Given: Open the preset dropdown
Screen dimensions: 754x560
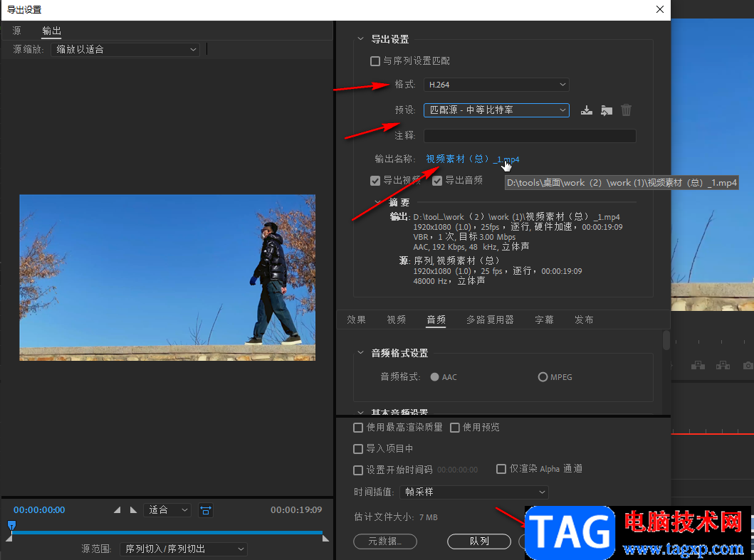Looking at the screenshot, I should [496, 110].
